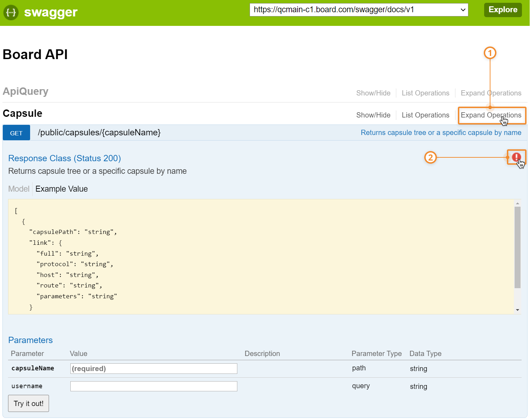Click the 'Value' column header
The width and height of the screenshot is (530, 420).
pos(78,354)
